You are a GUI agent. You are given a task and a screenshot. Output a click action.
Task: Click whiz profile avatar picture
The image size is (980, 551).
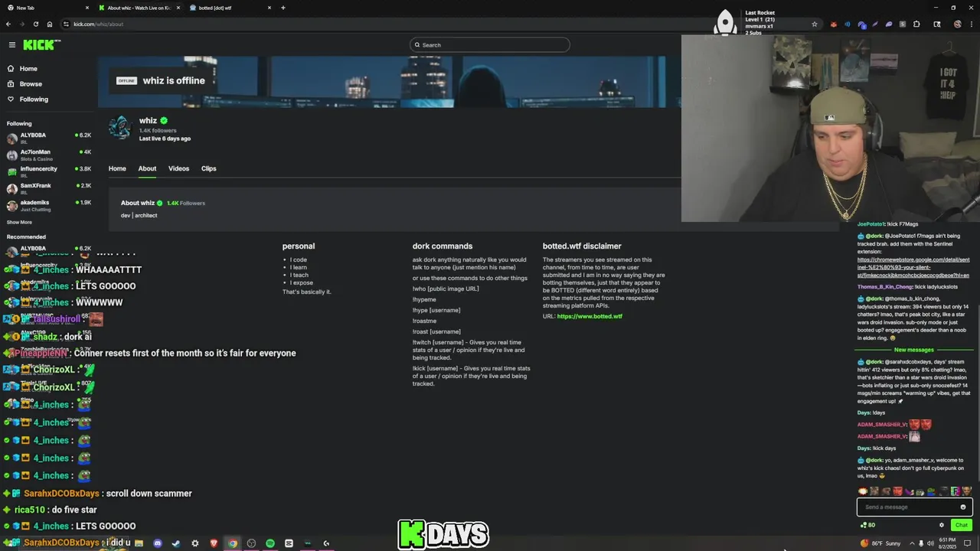[x=120, y=128]
